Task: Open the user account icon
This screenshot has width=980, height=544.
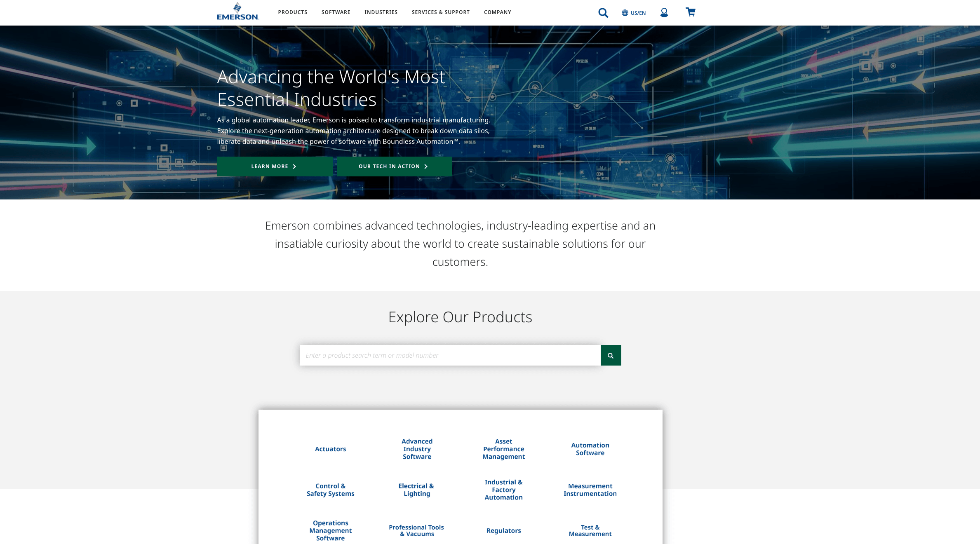Action: (664, 13)
